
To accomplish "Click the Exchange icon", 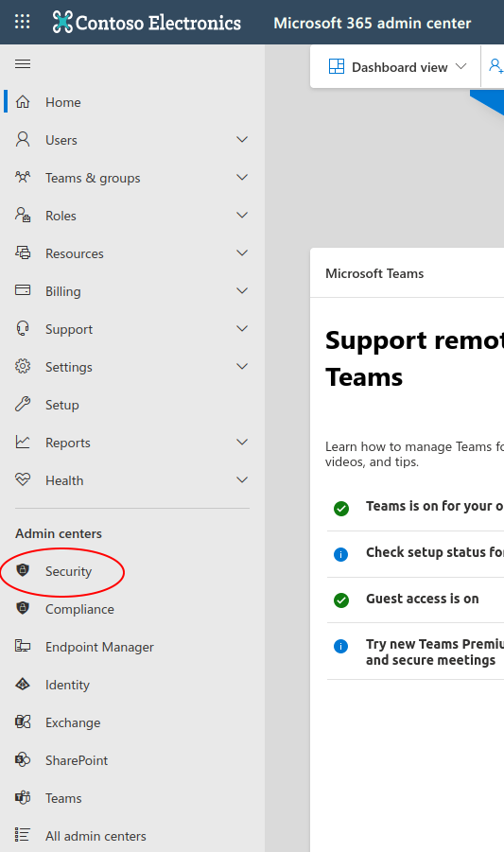I will (x=23, y=722).
